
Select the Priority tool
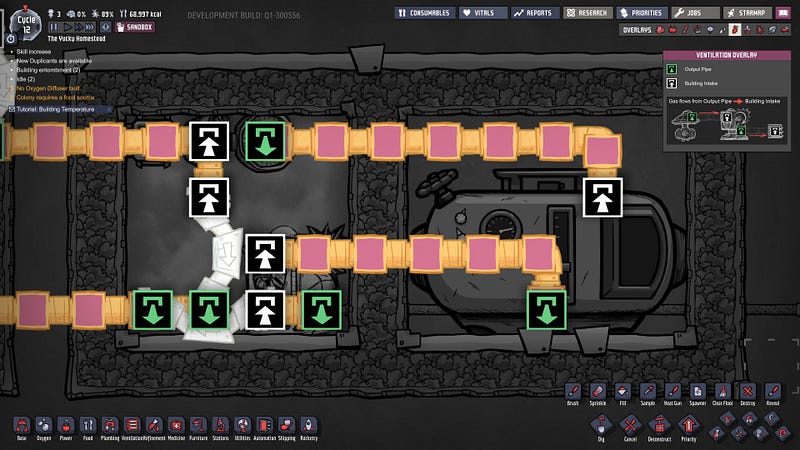click(x=688, y=425)
